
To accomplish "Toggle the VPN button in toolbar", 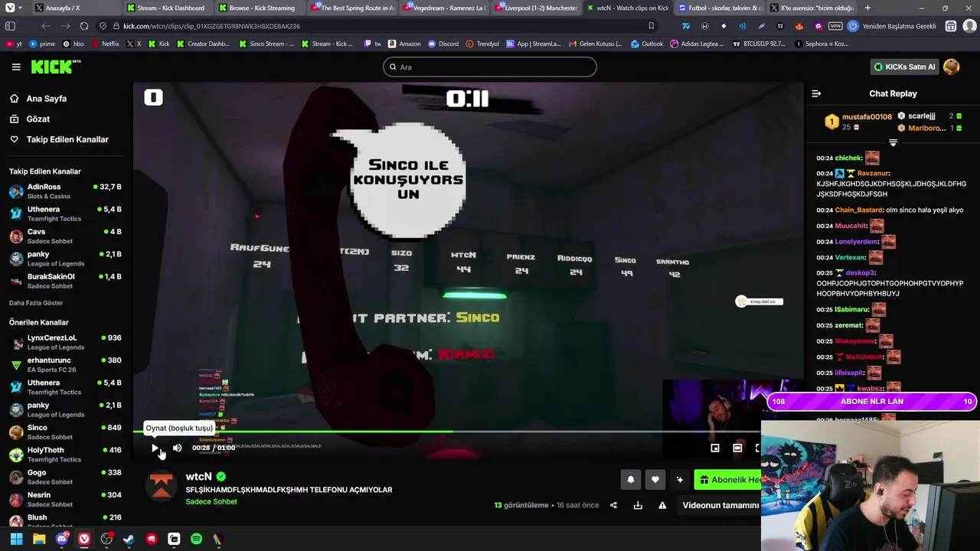I will 835,26.
